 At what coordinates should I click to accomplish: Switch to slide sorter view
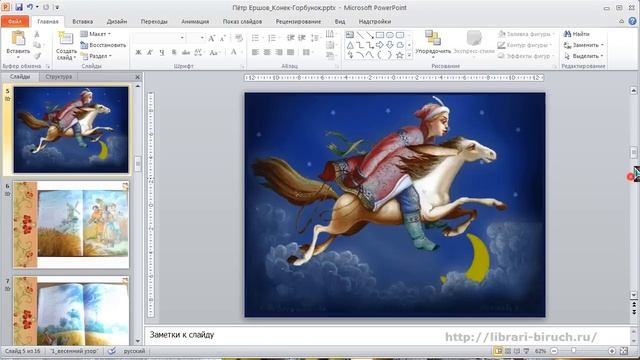[x=508, y=351]
